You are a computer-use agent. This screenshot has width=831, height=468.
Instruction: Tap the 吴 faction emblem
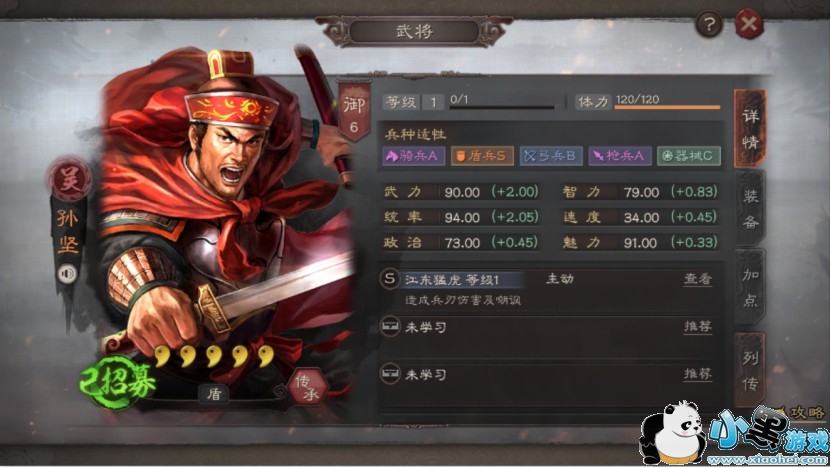(x=69, y=179)
